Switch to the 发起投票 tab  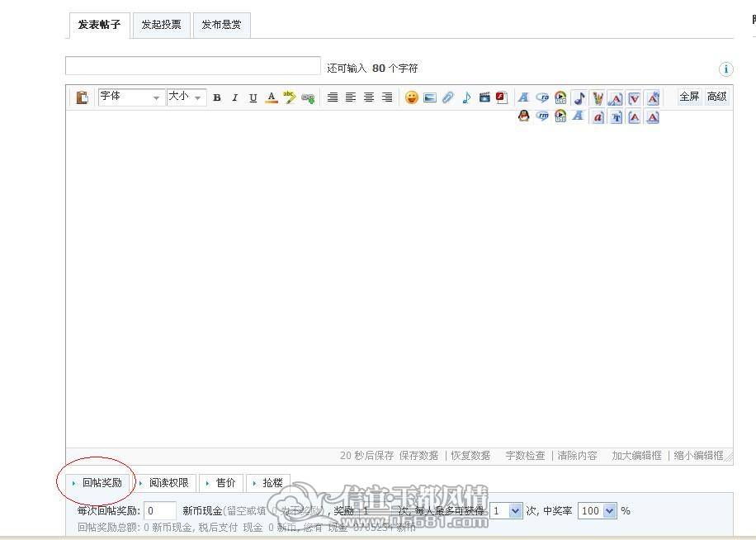pyautogui.click(x=161, y=25)
